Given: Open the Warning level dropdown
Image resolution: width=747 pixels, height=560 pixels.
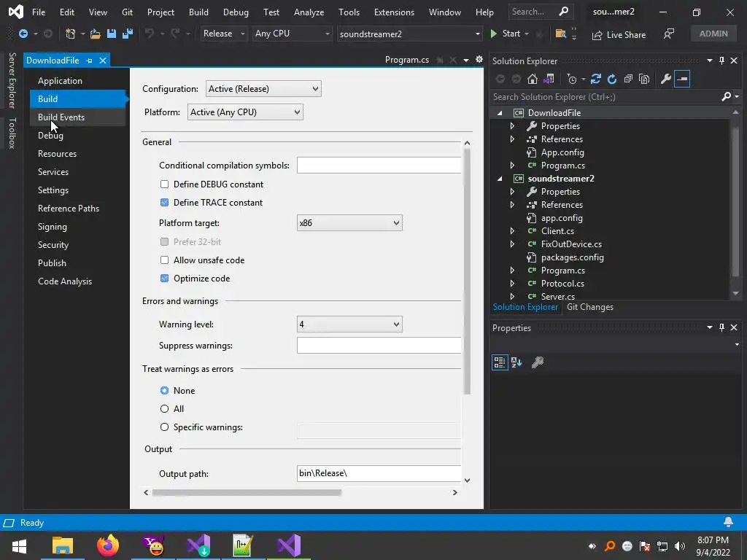Looking at the screenshot, I should coord(349,324).
